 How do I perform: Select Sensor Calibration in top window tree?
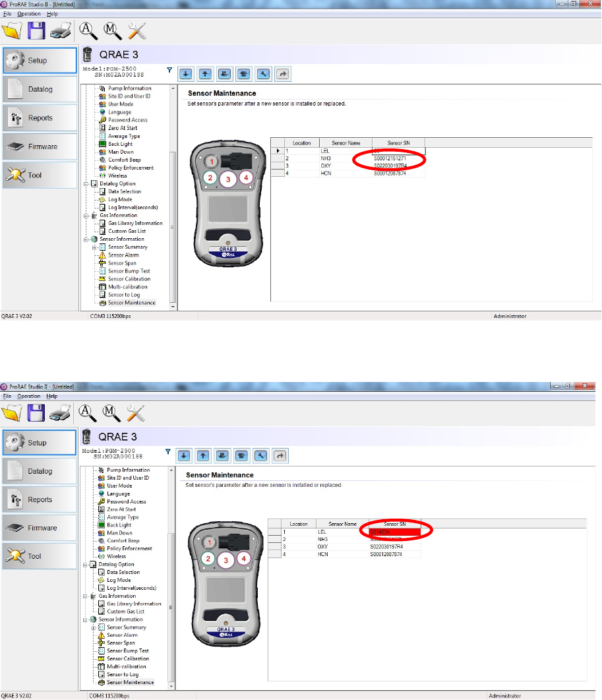coord(129,279)
